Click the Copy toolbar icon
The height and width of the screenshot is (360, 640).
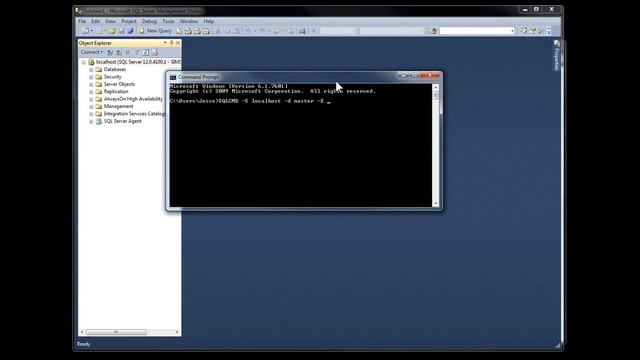[227, 31]
